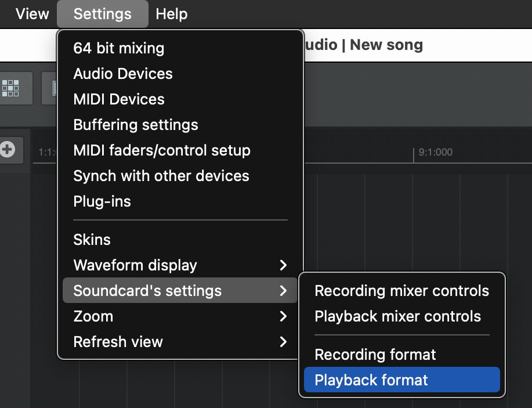Close the Settings menu in menu bar
Image resolution: width=532 pixels, height=408 pixels.
point(103,14)
